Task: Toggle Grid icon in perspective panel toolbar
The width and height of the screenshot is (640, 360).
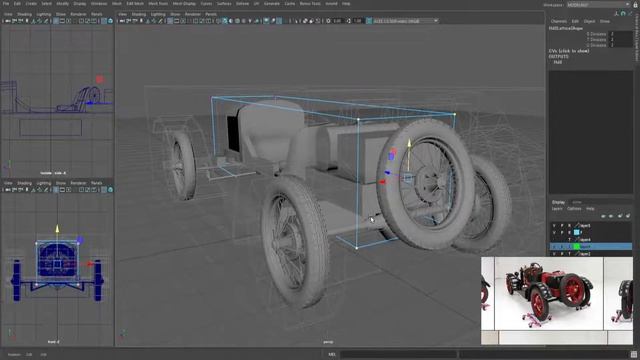Action: (x=170, y=20)
